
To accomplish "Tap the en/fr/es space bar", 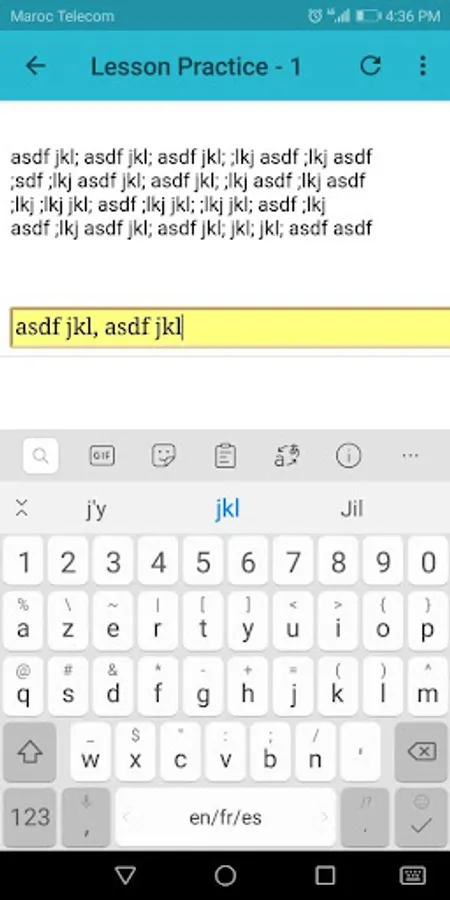I will coord(225,817).
